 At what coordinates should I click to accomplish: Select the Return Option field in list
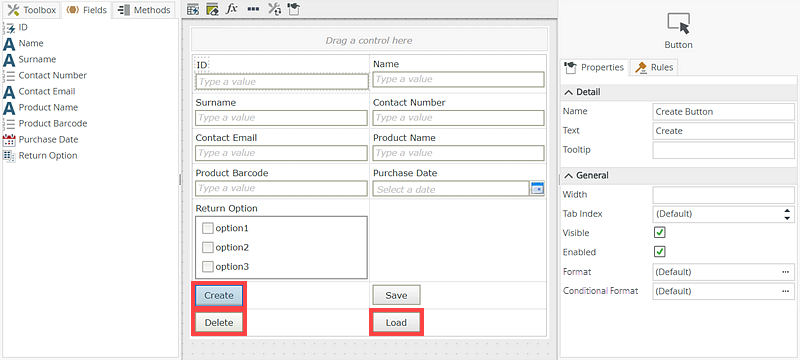coord(48,156)
